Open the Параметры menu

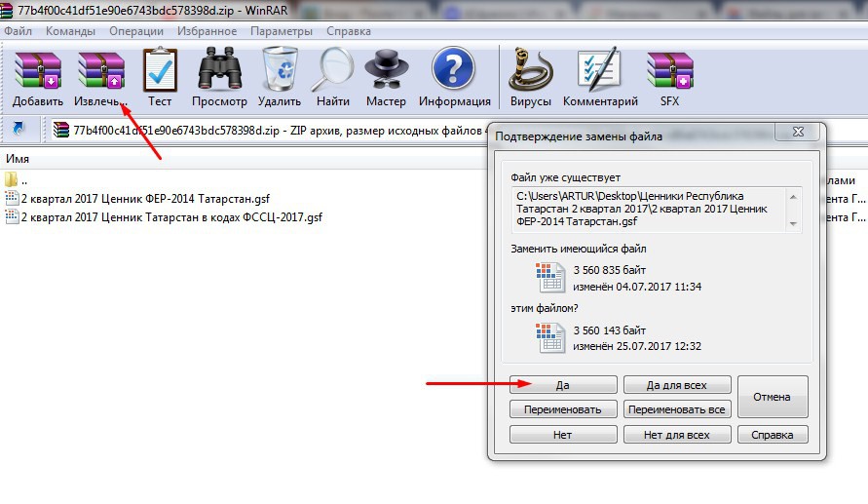282,31
